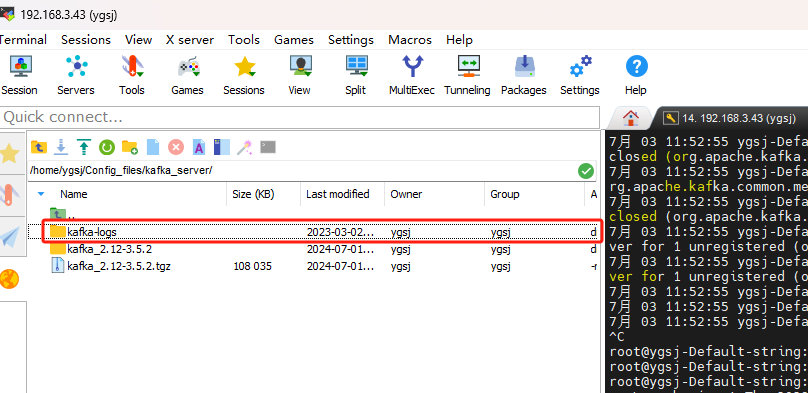Image resolution: width=808 pixels, height=393 pixels.
Task: Open the Games menu
Action: 294,40
